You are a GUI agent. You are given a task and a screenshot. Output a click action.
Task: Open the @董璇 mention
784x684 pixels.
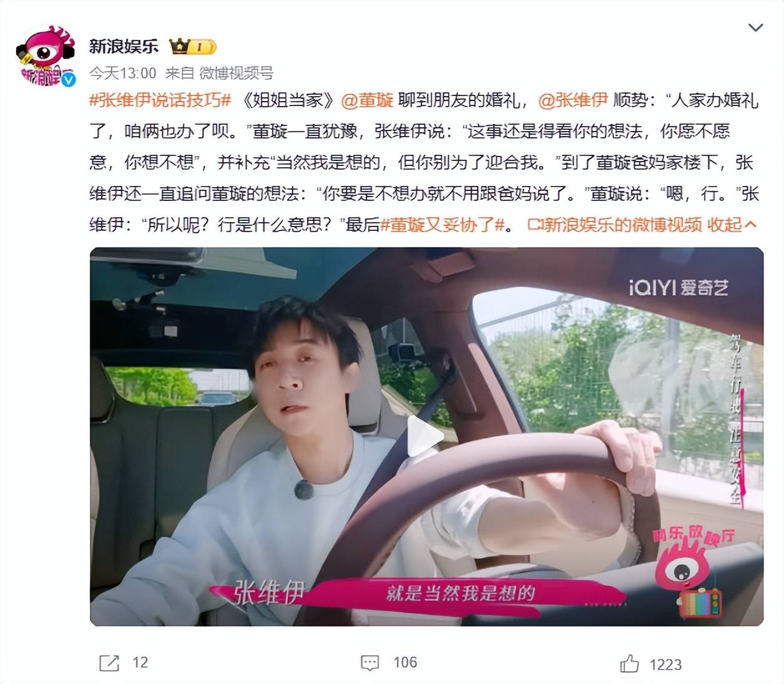click(367, 100)
